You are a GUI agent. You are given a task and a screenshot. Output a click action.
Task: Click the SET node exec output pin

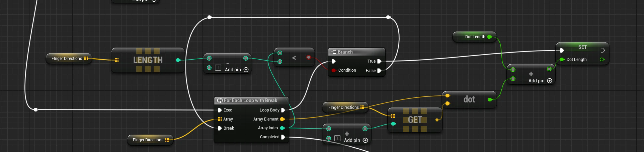602,51
